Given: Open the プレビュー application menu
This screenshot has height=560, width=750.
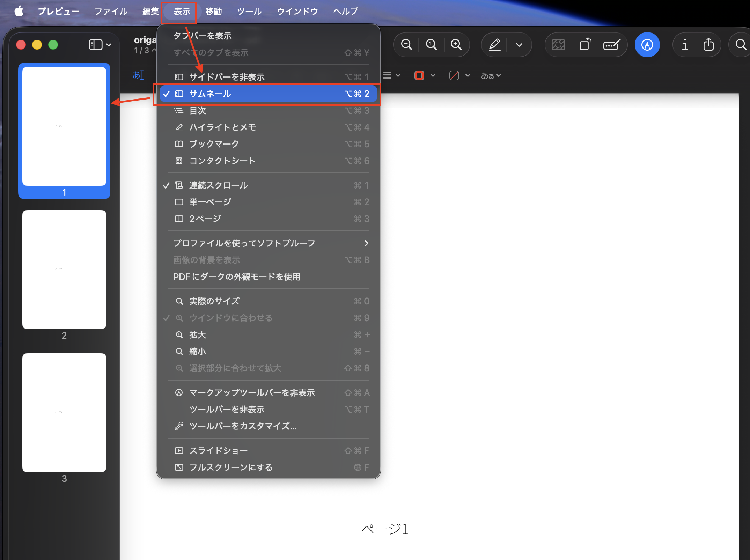Looking at the screenshot, I should tap(59, 11).
